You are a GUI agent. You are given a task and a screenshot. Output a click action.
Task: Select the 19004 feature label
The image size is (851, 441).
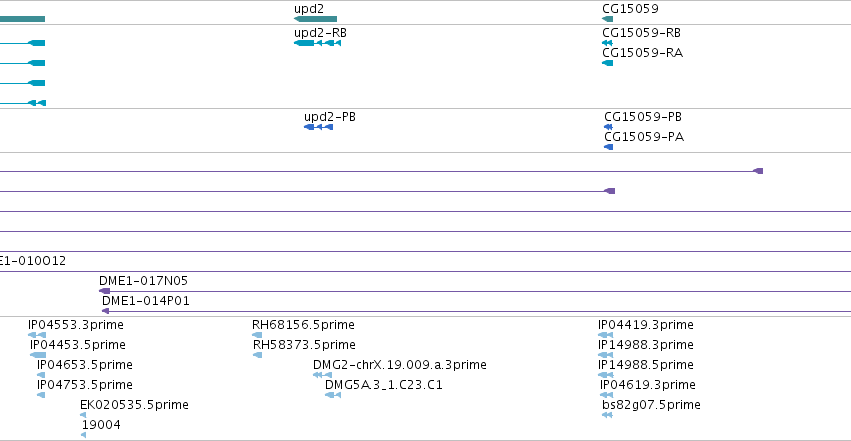101,425
